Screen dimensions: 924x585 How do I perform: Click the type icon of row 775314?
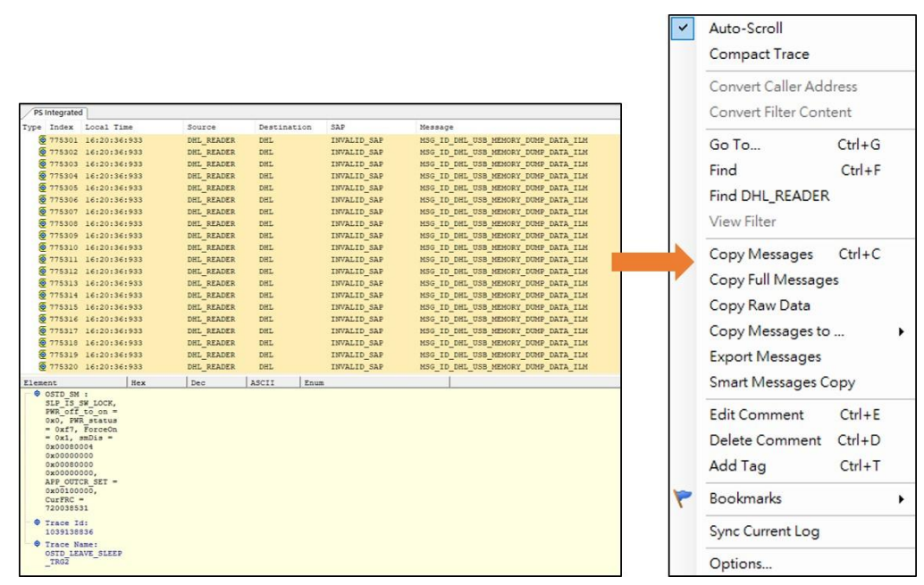[x=42, y=295]
